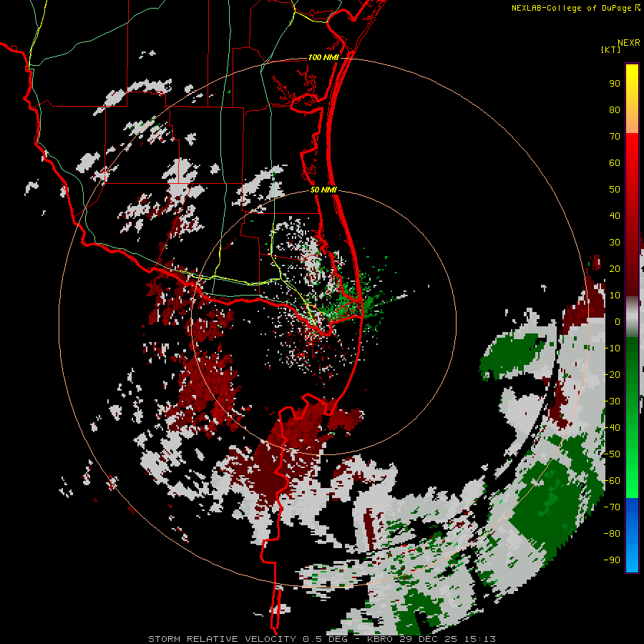Image resolution: width=644 pixels, height=644 pixels.
Task: Click the 100 NMI range ring label
Action: pos(323,57)
